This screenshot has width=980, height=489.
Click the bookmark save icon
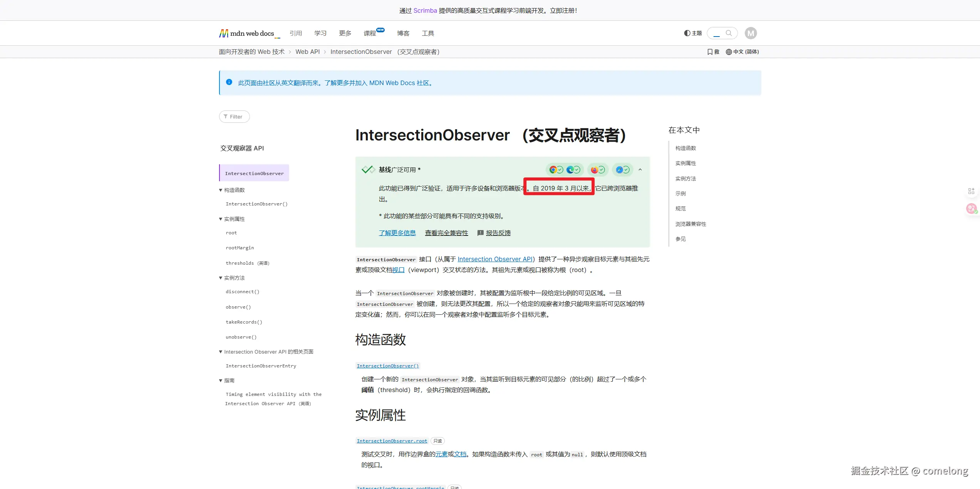pos(710,52)
